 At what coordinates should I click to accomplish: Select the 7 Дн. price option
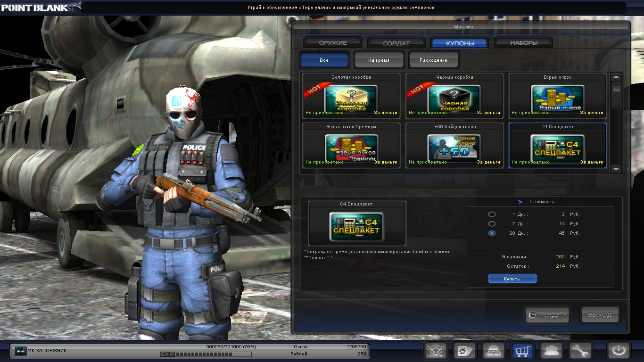click(492, 224)
